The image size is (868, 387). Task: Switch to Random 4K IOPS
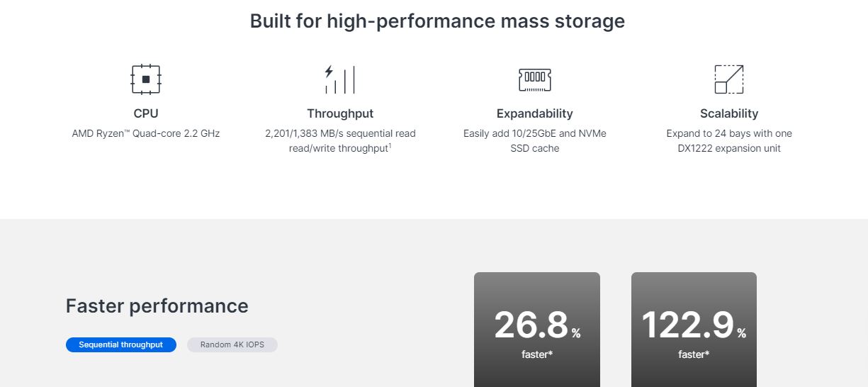pyautogui.click(x=232, y=344)
